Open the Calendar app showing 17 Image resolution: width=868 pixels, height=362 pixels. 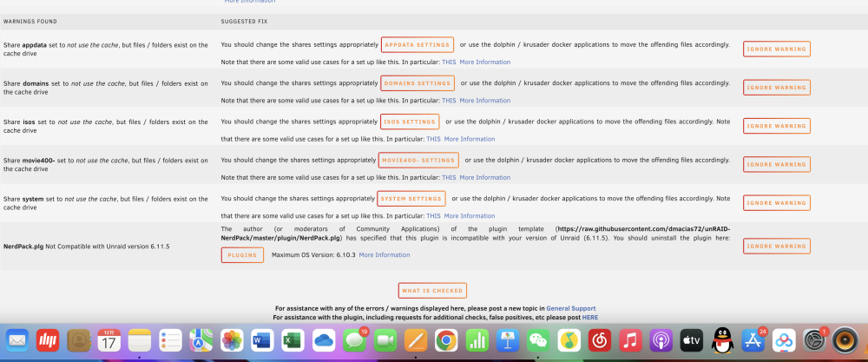point(109,340)
